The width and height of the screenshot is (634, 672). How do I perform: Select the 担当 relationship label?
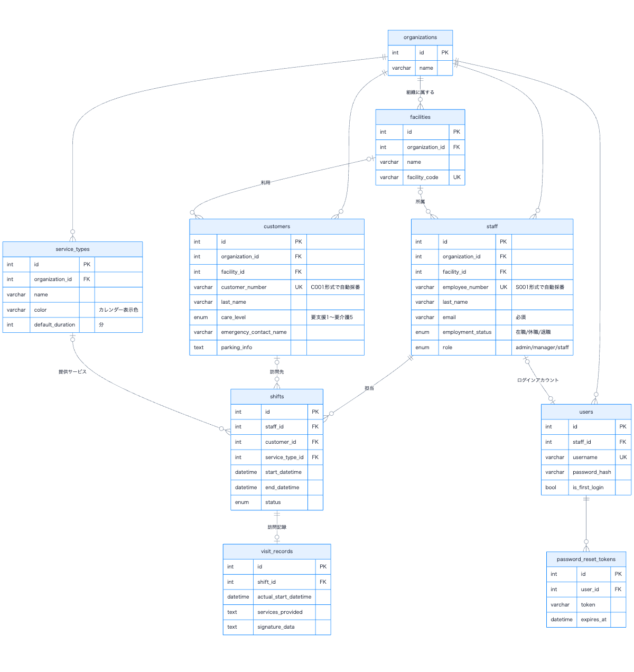369,388
